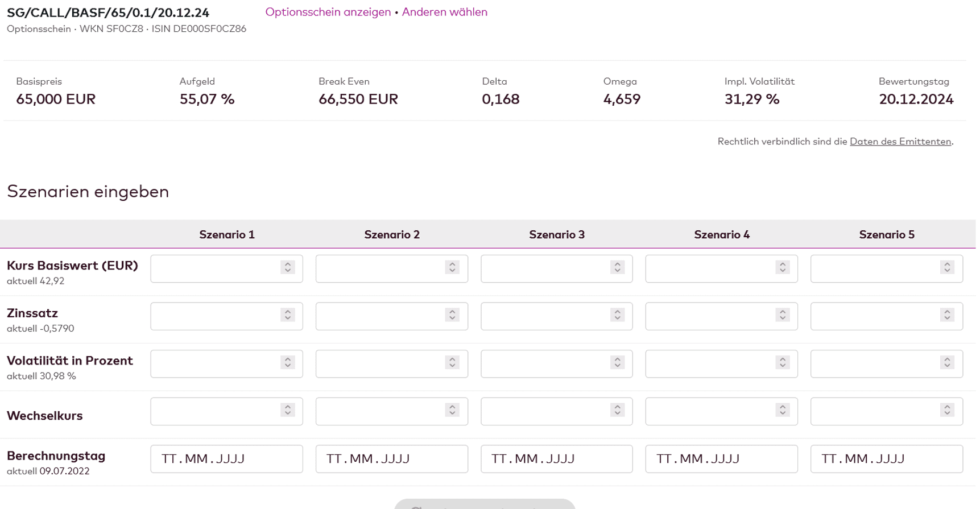Click the Berechnungstag date field for Szenario 3
This screenshot has height=509, width=980.
click(556, 459)
